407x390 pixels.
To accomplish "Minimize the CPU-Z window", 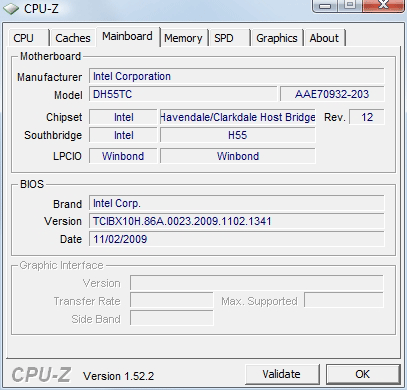I will pyautogui.click(x=325, y=6).
